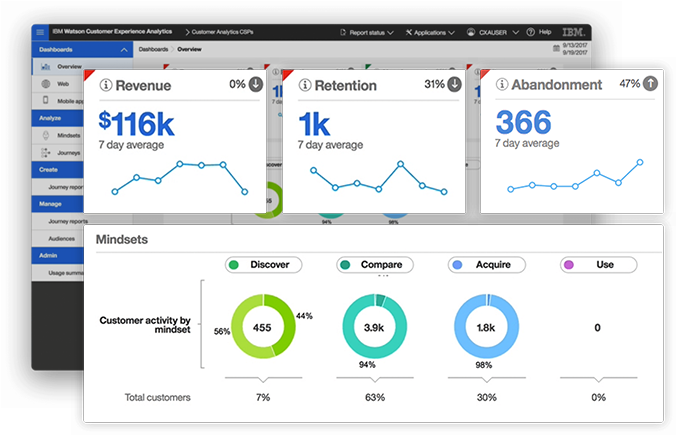Open the Help question-mark icon
The height and width of the screenshot is (435, 676).
point(531,32)
